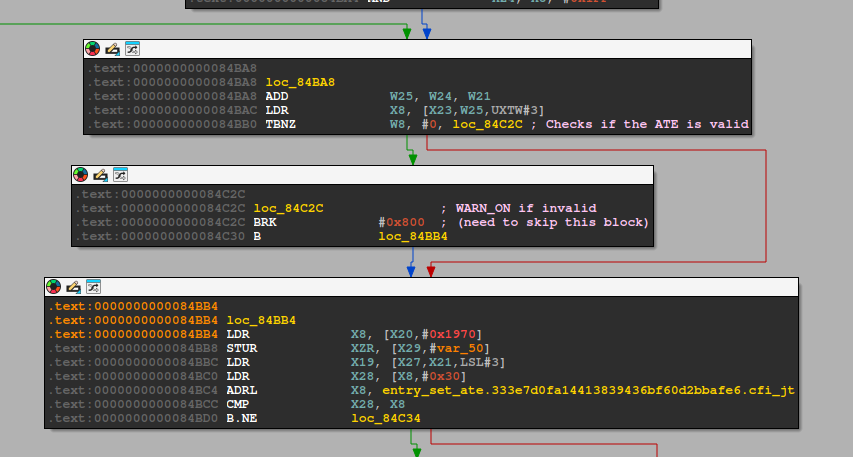Click the CMP mnemonic in loc_84BB4 block

click(238, 405)
